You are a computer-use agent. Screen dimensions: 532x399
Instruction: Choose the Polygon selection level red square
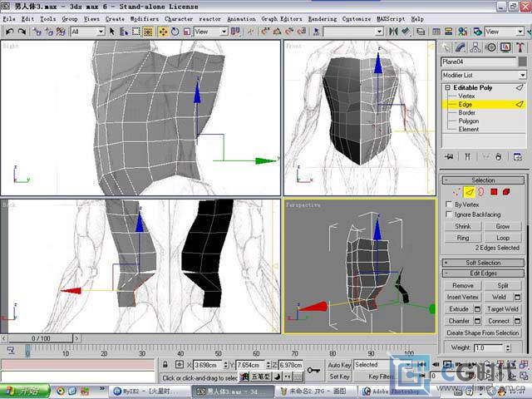click(494, 192)
